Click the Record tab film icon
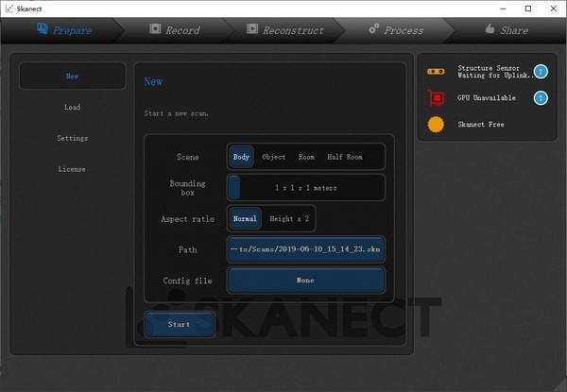The image size is (567, 392). pos(155,28)
